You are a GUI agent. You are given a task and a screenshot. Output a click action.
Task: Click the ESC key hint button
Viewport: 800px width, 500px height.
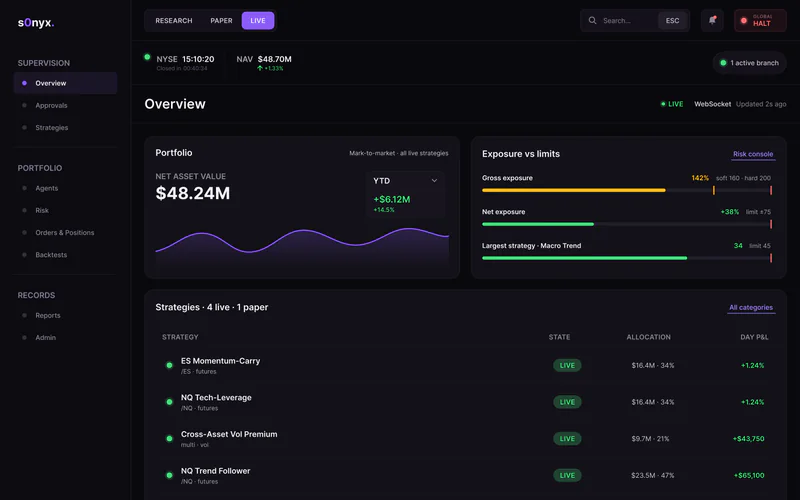coord(672,20)
